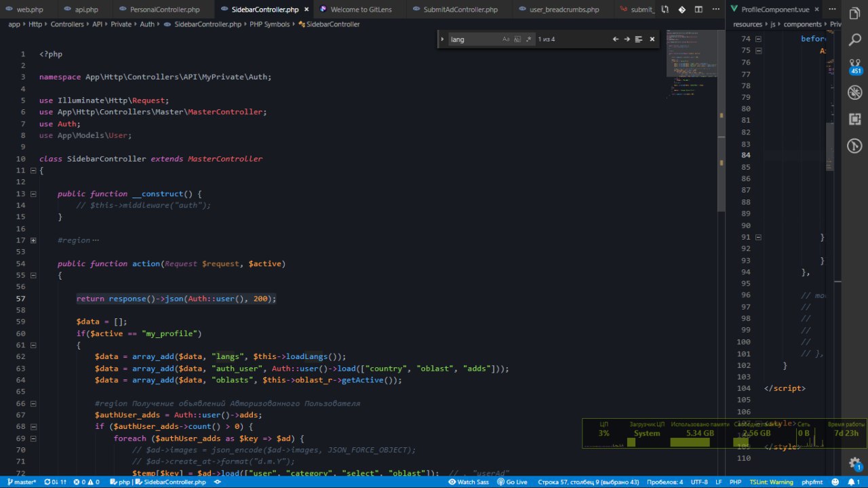Open the Extensions view icon
868x488 pixels.
click(x=854, y=119)
